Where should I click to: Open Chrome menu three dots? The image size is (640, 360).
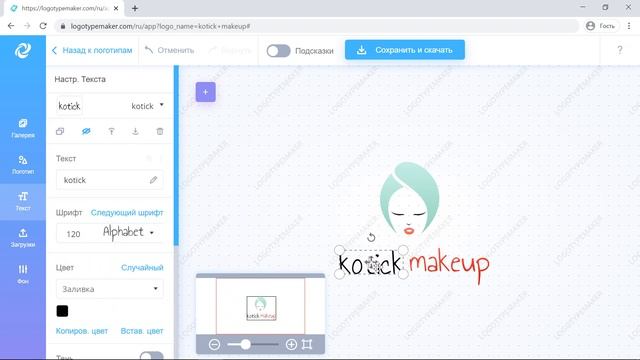tap(629, 26)
